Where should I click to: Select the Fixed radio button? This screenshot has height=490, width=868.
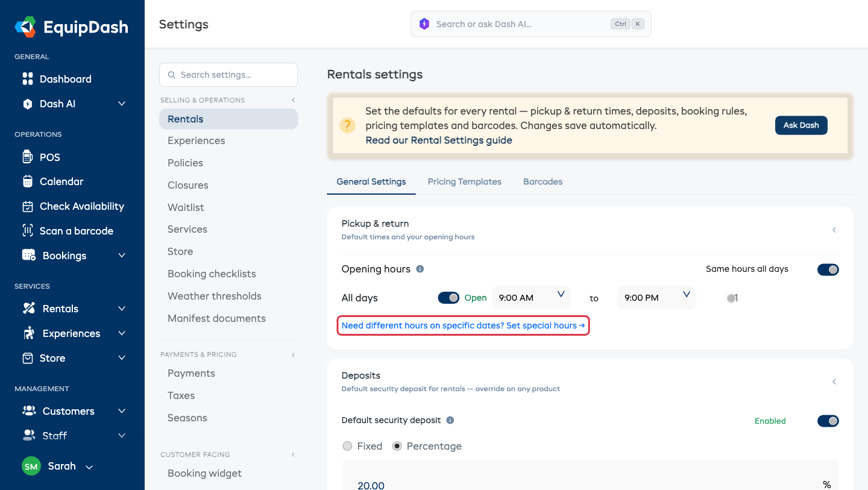click(x=347, y=446)
